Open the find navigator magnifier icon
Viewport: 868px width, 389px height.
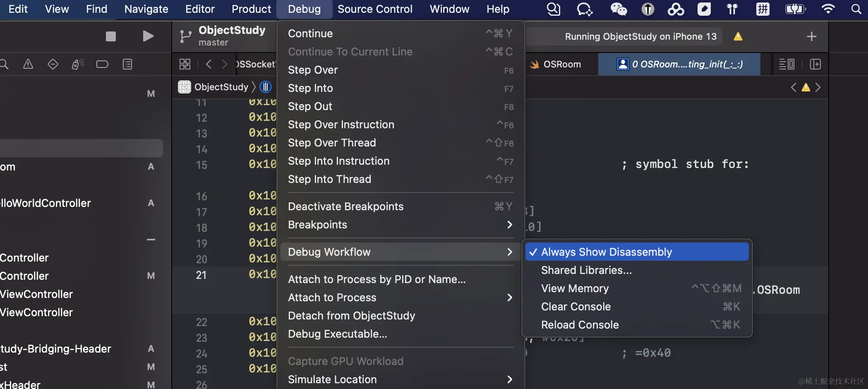pos(4,64)
